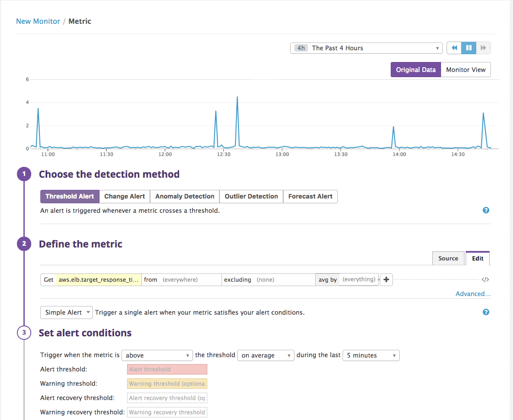Screen dimensions: 513x420
Task: Expand the Simple Alert dropdown
Action: click(66, 313)
